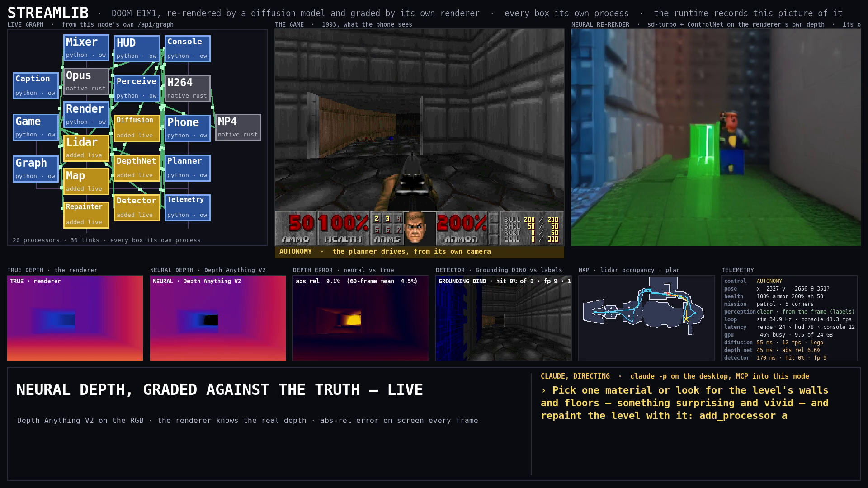Click telemetry gpu '46% busy' row

(x=789, y=335)
